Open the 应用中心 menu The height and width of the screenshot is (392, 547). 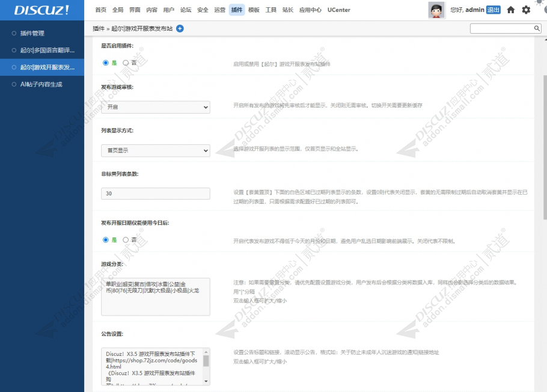(310, 10)
